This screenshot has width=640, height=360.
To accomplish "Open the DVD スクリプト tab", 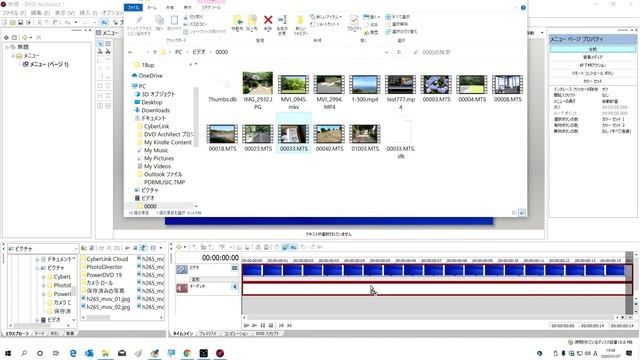I will pyautogui.click(x=267, y=333).
